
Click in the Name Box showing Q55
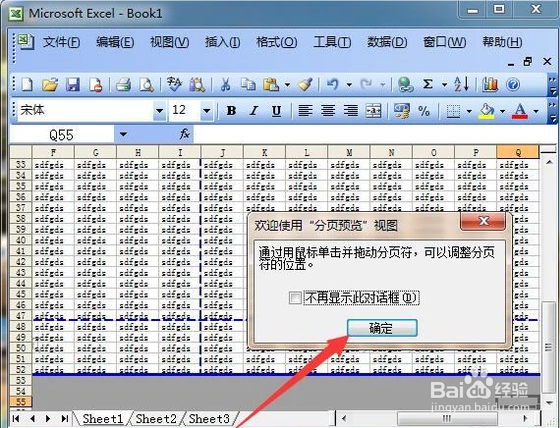coord(61,135)
